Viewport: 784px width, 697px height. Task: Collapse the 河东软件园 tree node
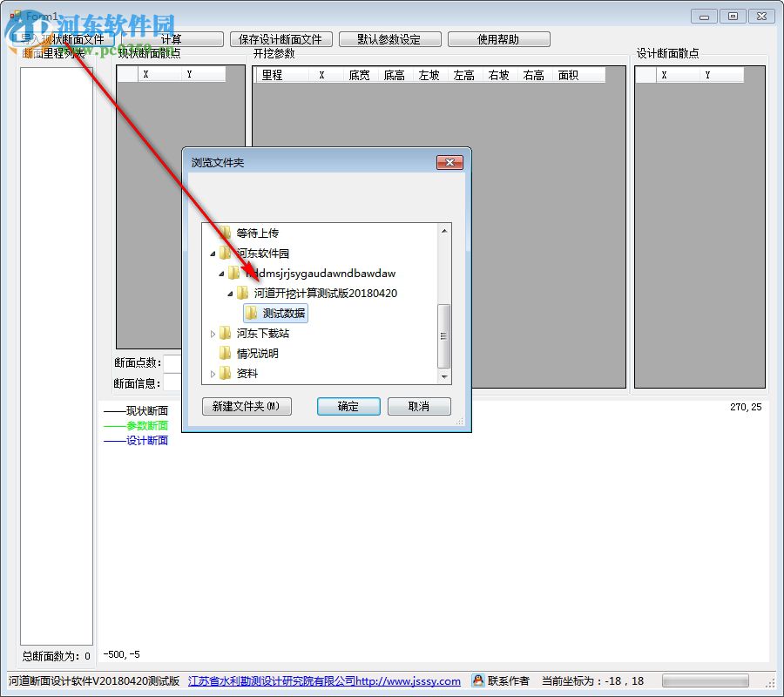pyautogui.click(x=213, y=254)
